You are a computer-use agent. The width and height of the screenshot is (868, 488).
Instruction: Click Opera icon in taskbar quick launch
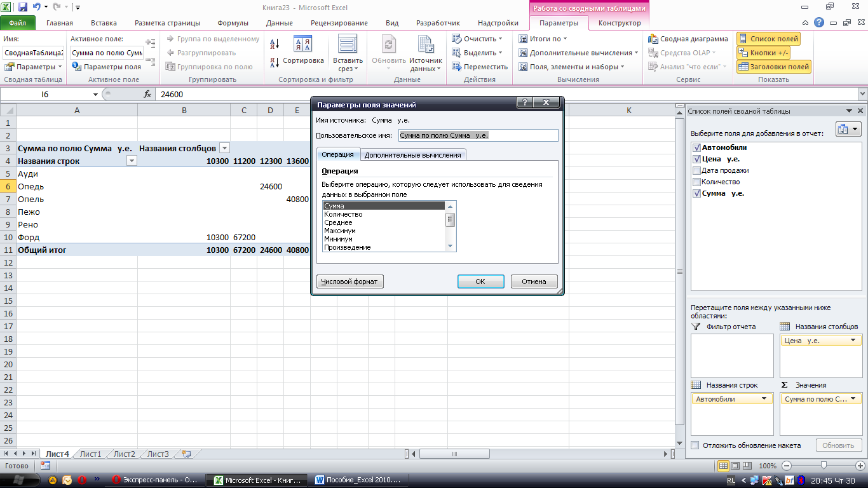coord(83,480)
